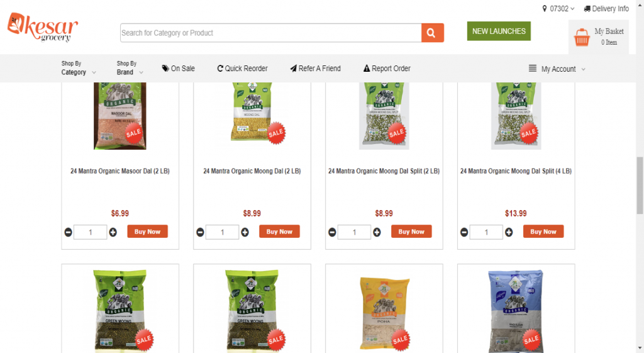Open On Sale menu item
Screen dimensions: 644x353
point(178,69)
